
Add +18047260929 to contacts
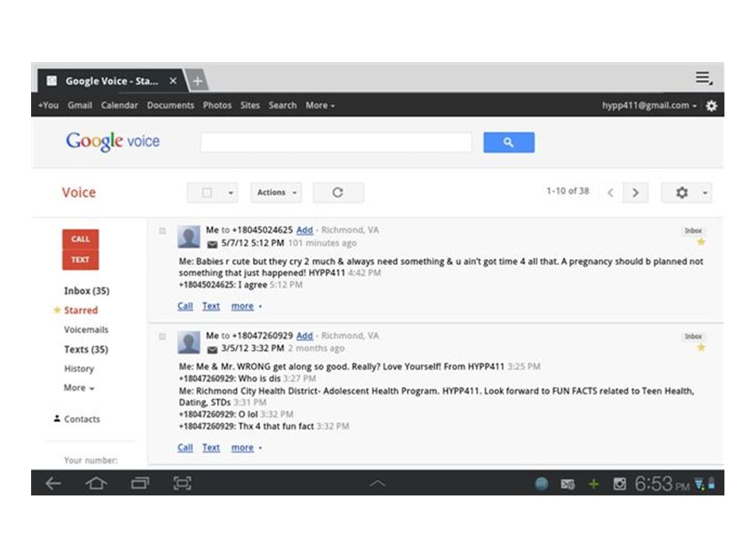point(304,336)
